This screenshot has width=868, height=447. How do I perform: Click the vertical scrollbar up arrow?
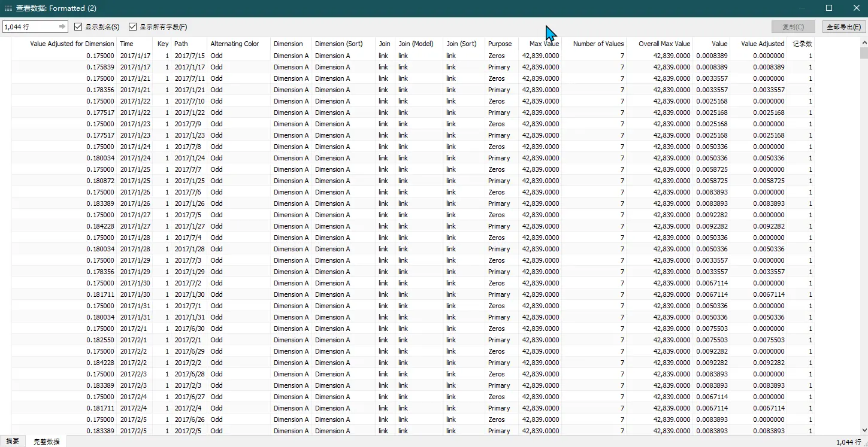click(864, 43)
